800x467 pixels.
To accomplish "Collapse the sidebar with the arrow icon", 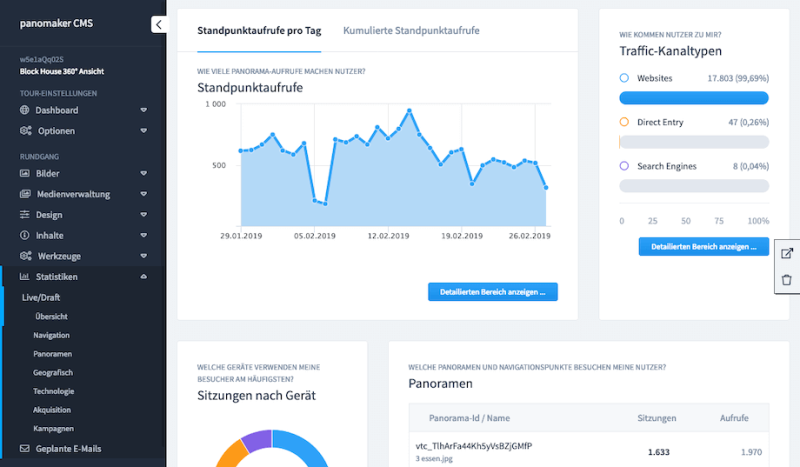I will [159, 25].
